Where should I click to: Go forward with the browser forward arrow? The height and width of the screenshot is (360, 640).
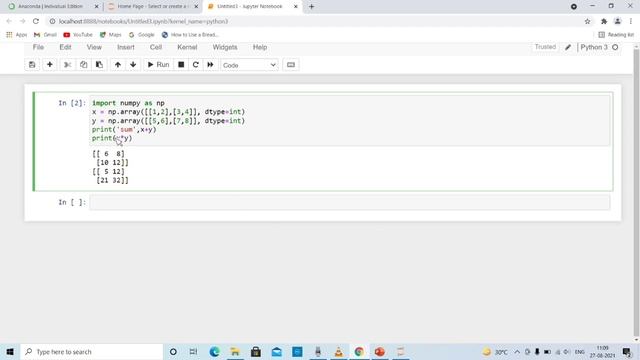(22, 21)
